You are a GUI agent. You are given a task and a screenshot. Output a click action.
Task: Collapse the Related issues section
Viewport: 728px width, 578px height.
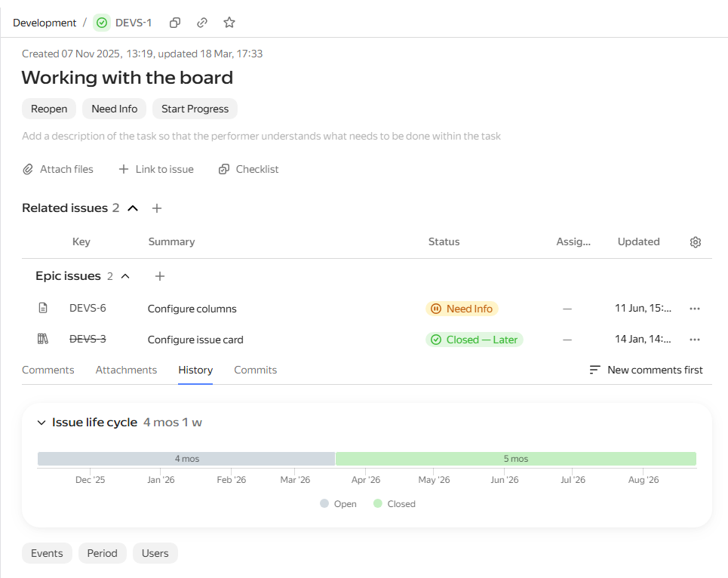(133, 208)
